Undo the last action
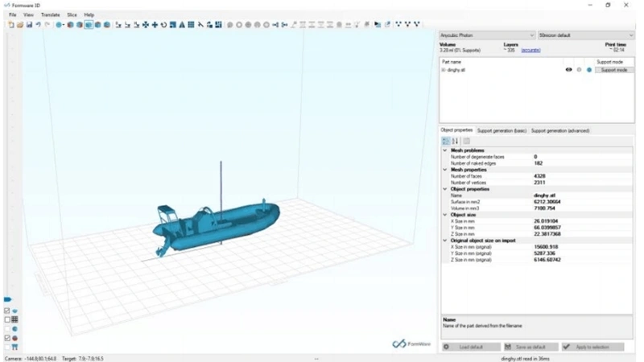The image size is (644, 362). point(38,25)
